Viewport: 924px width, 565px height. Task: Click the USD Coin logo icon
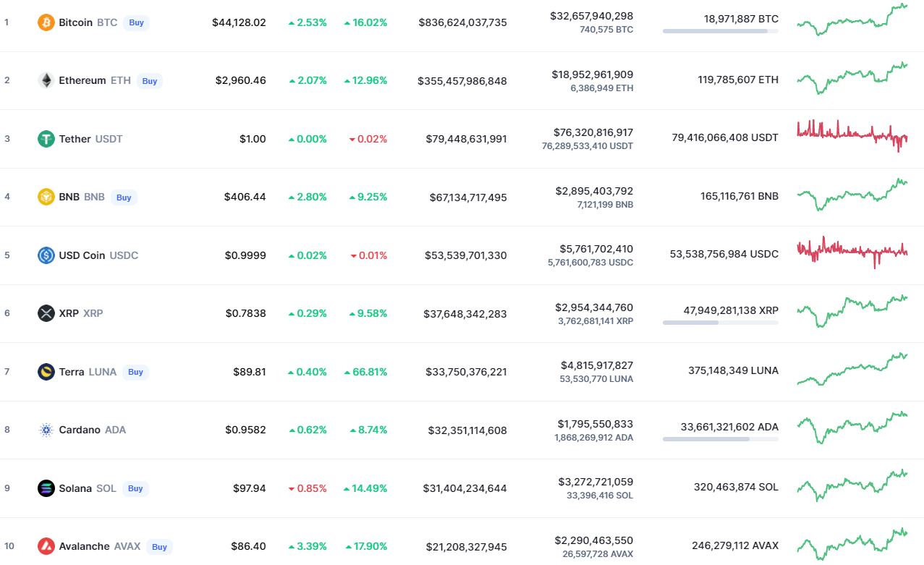coord(46,255)
